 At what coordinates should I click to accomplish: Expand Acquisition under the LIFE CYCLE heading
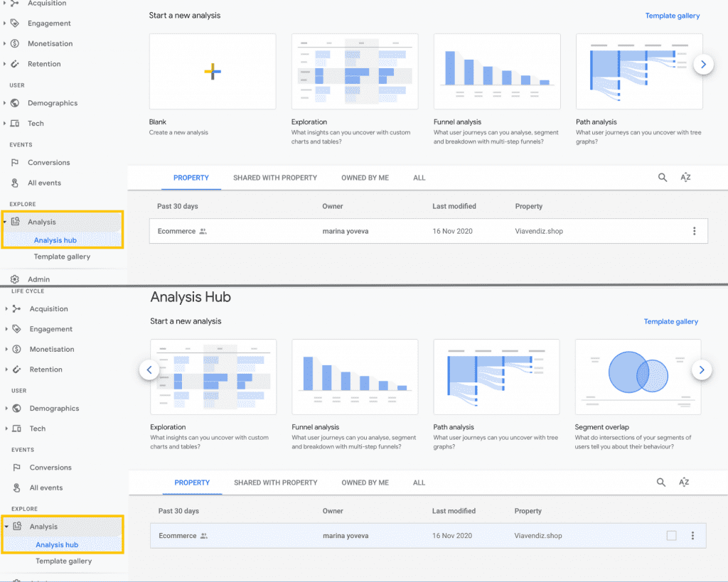pos(6,309)
